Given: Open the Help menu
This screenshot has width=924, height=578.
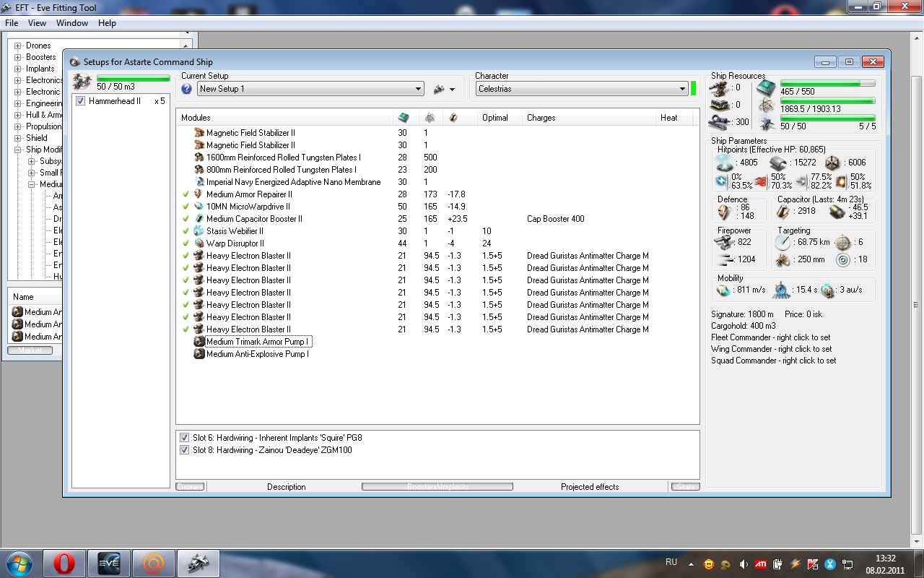Looking at the screenshot, I should point(107,23).
